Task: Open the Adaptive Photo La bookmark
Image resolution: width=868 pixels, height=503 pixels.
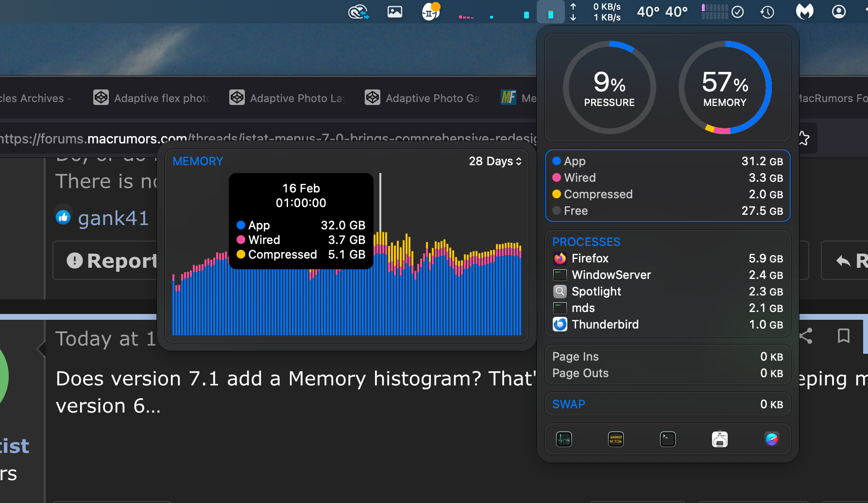Action: pyautogui.click(x=287, y=98)
